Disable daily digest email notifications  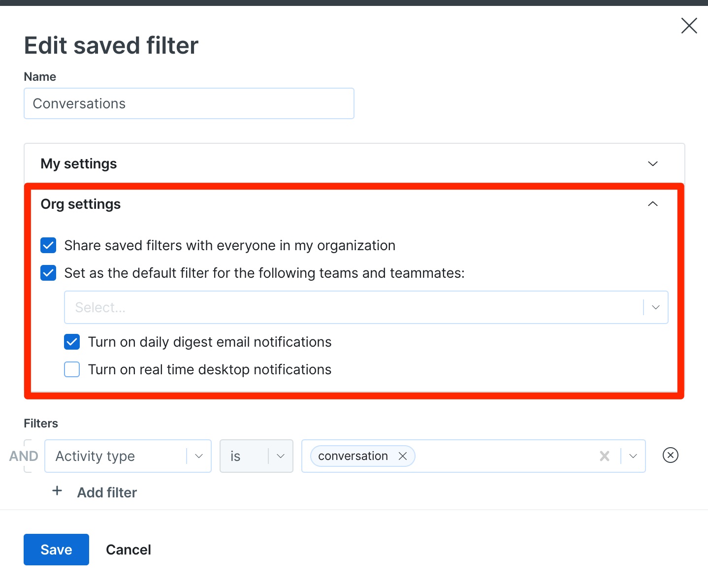pyautogui.click(x=72, y=342)
